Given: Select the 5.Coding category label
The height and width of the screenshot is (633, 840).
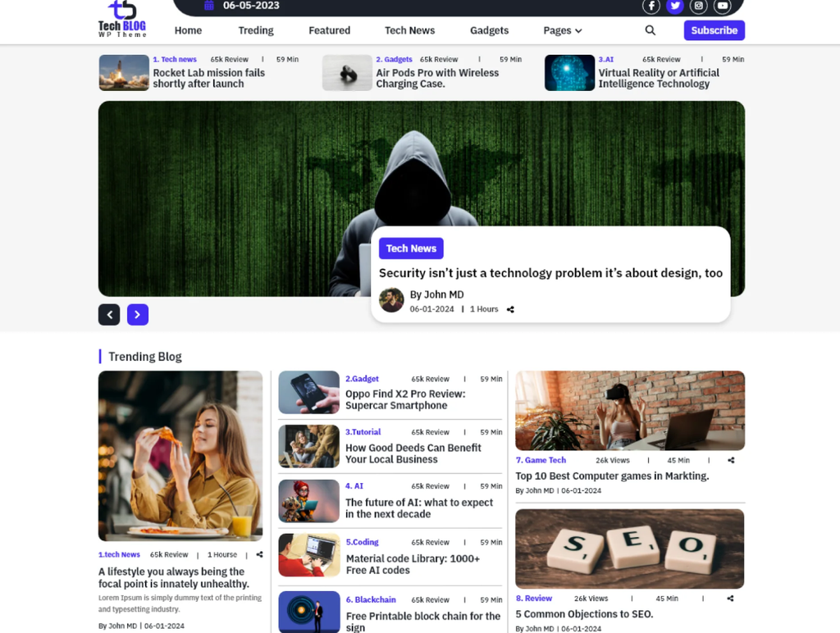Looking at the screenshot, I should (362, 542).
